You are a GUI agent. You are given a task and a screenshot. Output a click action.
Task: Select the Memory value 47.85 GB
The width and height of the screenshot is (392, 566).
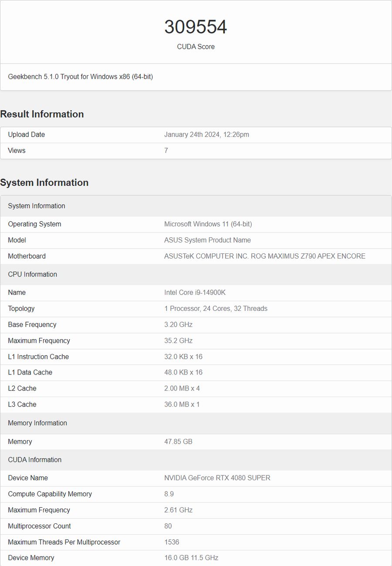[179, 441]
